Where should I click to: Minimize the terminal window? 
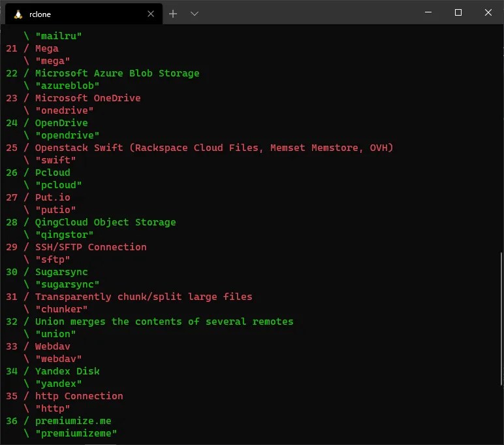pyautogui.click(x=428, y=12)
